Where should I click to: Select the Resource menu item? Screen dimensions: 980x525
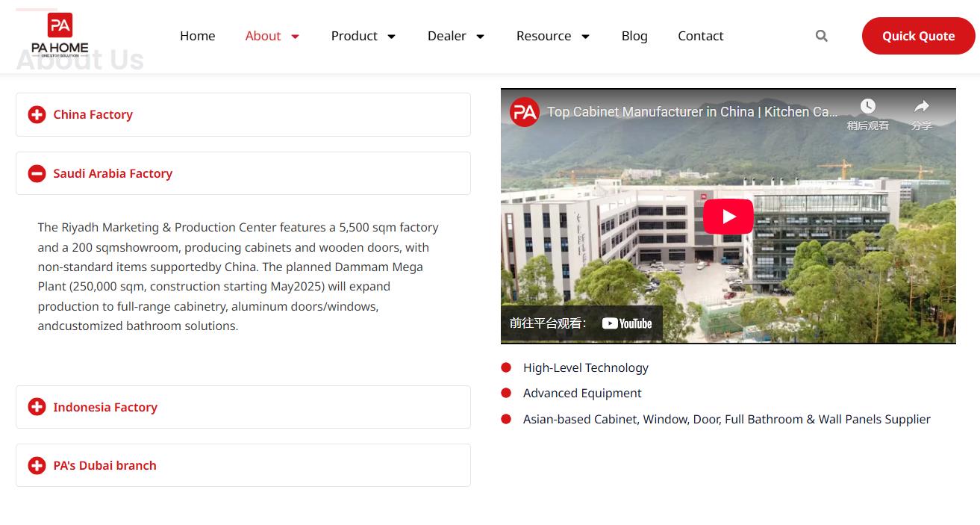[x=544, y=36]
